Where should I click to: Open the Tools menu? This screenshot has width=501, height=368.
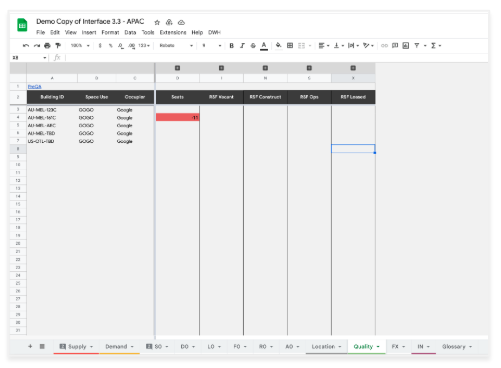148,32
